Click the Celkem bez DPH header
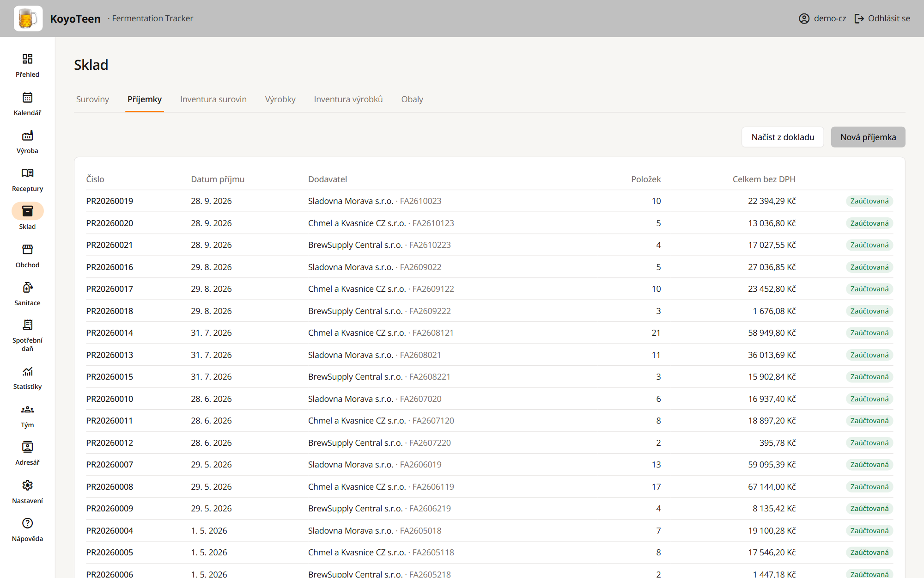The image size is (924, 578). coord(764,179)
